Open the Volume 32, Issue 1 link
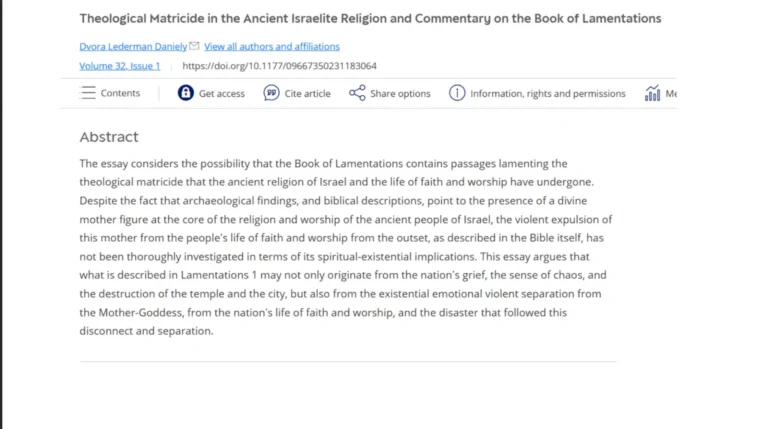 tap(119, 66)
